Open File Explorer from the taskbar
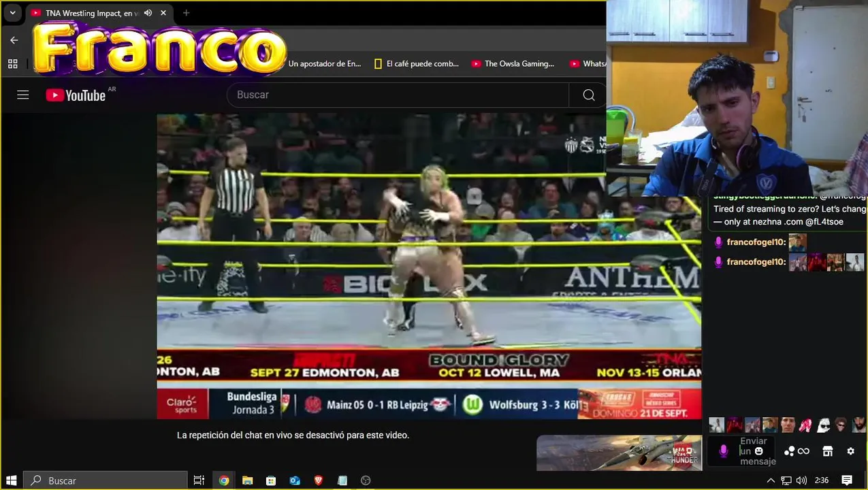The width and height of the screenshot is (868, 490). (248, 480)
